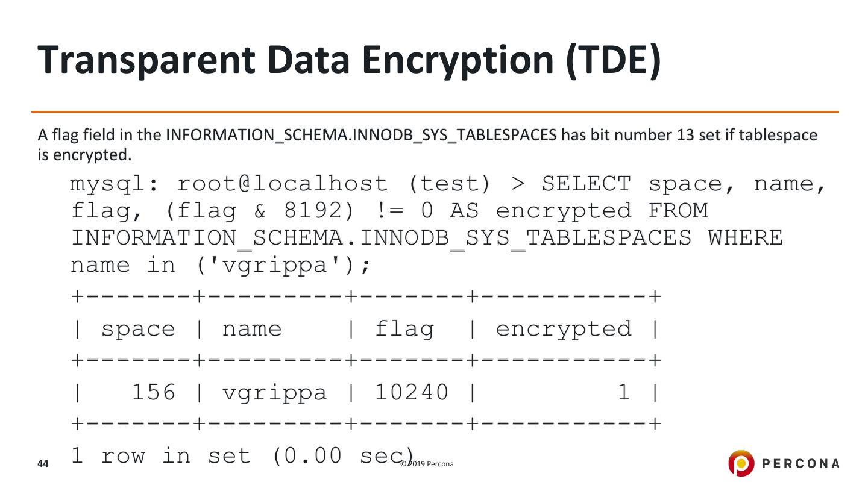Click the vgrippa cell in result row
This screenshot has width=868, height=488.
(x=274, y=393)
